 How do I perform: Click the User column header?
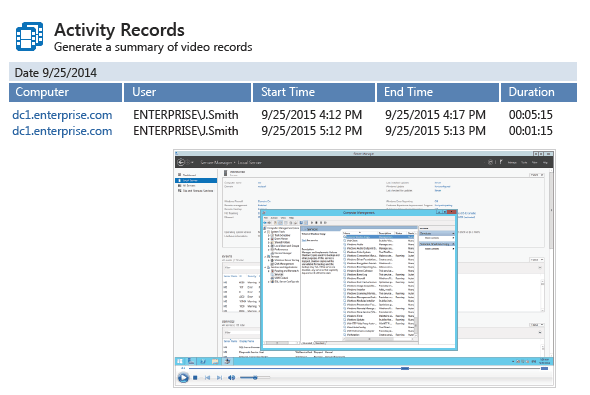(187, 92)
